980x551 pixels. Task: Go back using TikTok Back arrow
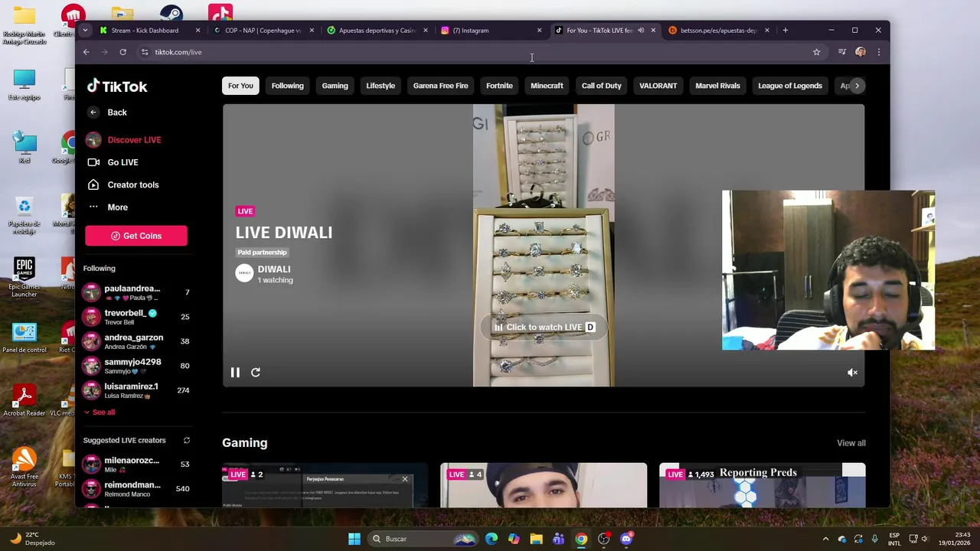tap(106, 112)
